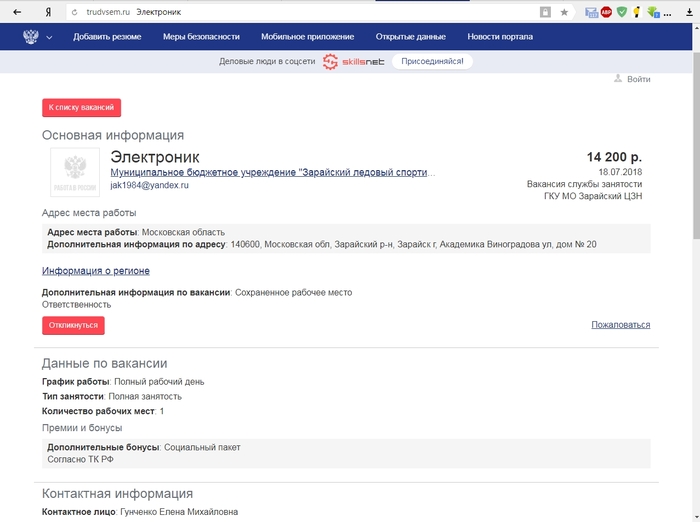Screen dimensions: 700x522
Task: Open the Adblock Plus extension icon
Action: [x=606, y=12]
